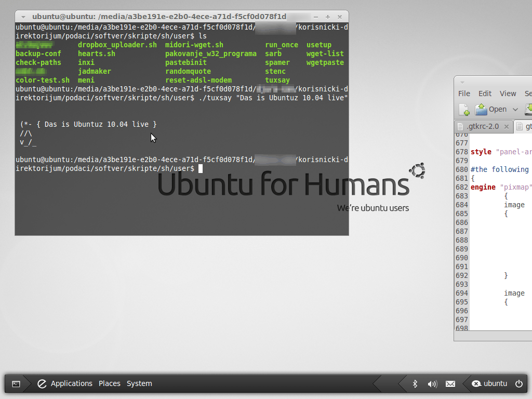Click the Applications menu logo icon

[x=42, y=383]
